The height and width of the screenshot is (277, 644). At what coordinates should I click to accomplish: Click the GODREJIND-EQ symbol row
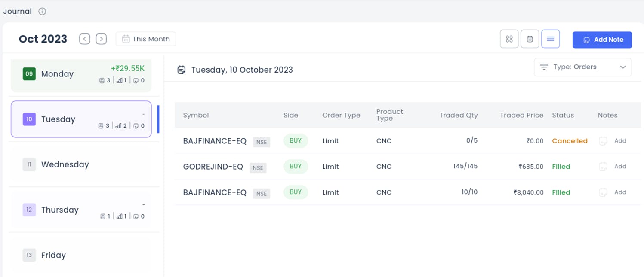click(x=213, y=167)
